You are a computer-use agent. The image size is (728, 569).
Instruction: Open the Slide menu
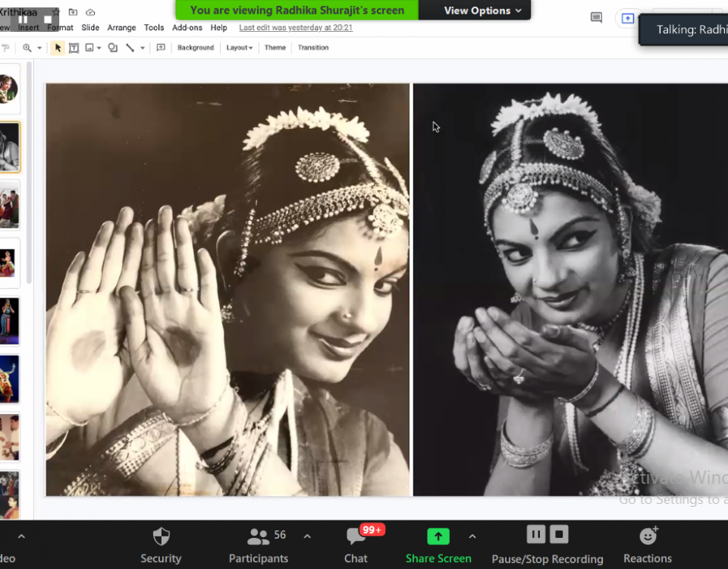point(90,28)
